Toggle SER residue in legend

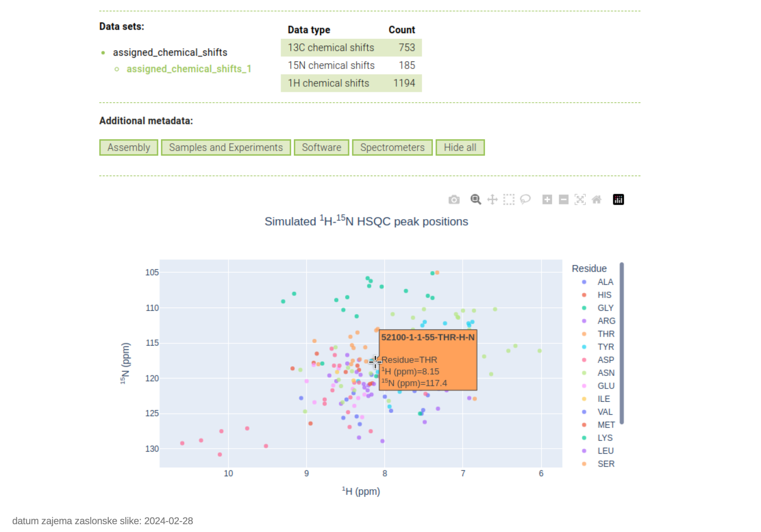click(x=598, y=464)
